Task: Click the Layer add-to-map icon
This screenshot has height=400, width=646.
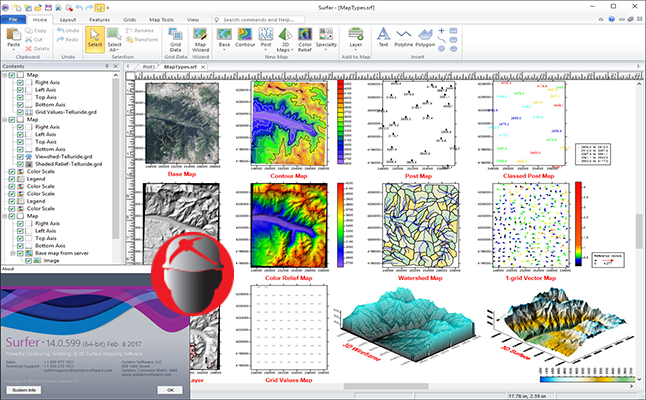Action: coord(356,34)
